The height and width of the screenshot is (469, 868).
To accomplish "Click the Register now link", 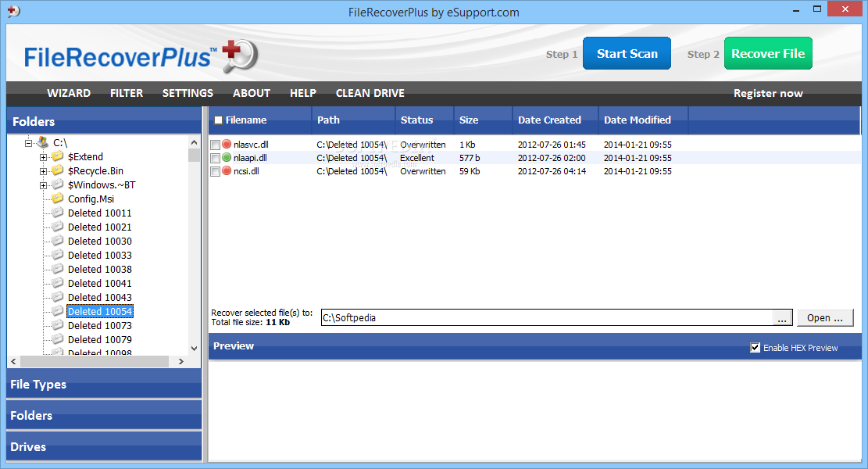I will point(768,93).
